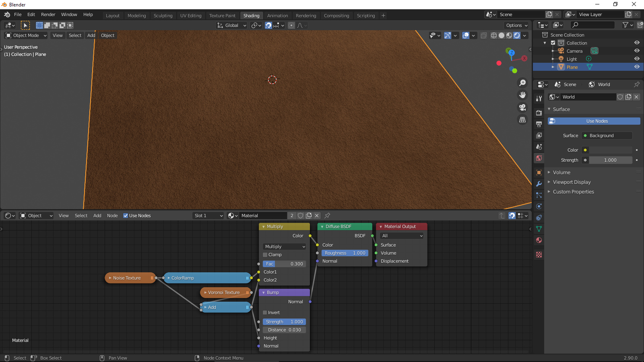Open the Object Mode dropdown
Viewport: 644px width, 362px height.
coord(26,35)
